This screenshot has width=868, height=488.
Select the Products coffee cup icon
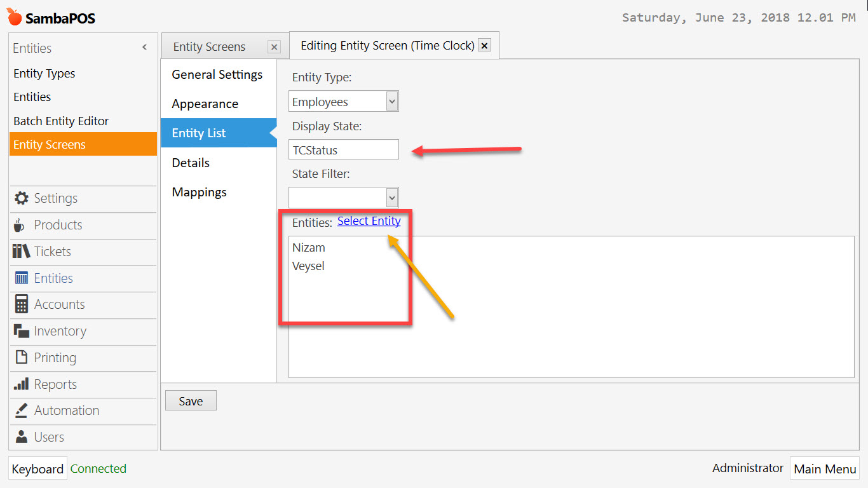(20, 225)
